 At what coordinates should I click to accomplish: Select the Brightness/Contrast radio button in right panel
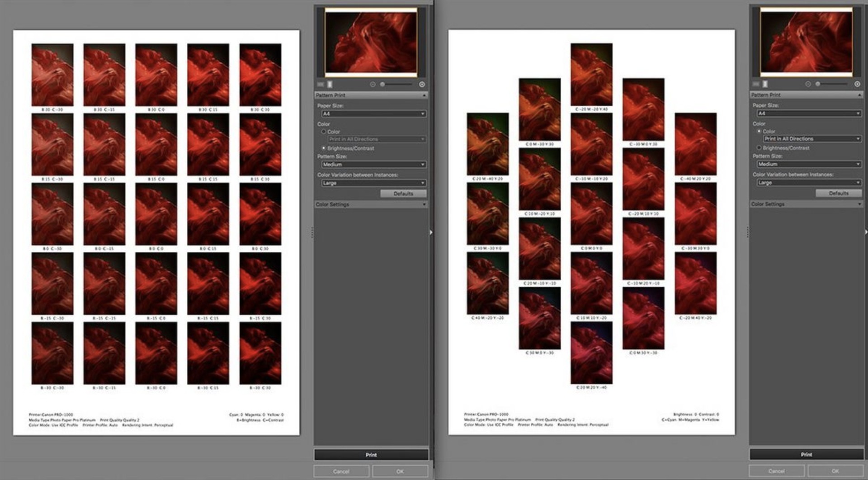[759, 147]
